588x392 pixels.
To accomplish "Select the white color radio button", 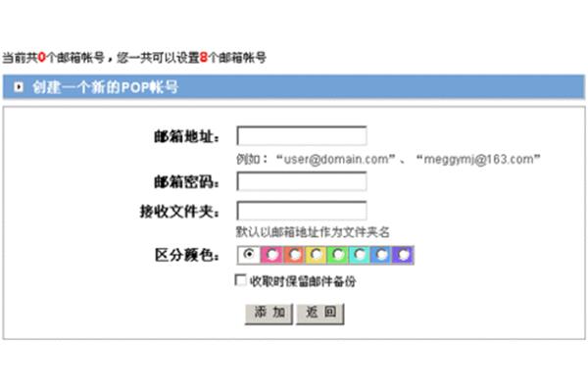I will point(248,255).
